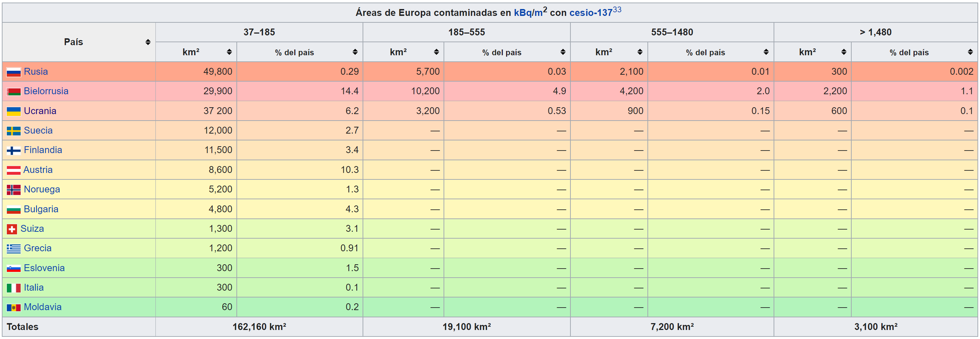
Task: Click the Belarus flag icon
Action: click(13, 92)
